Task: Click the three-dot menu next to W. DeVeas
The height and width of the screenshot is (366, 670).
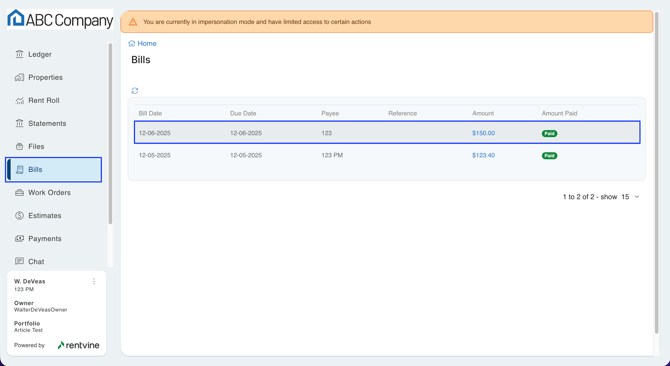Action: (94, 281)
